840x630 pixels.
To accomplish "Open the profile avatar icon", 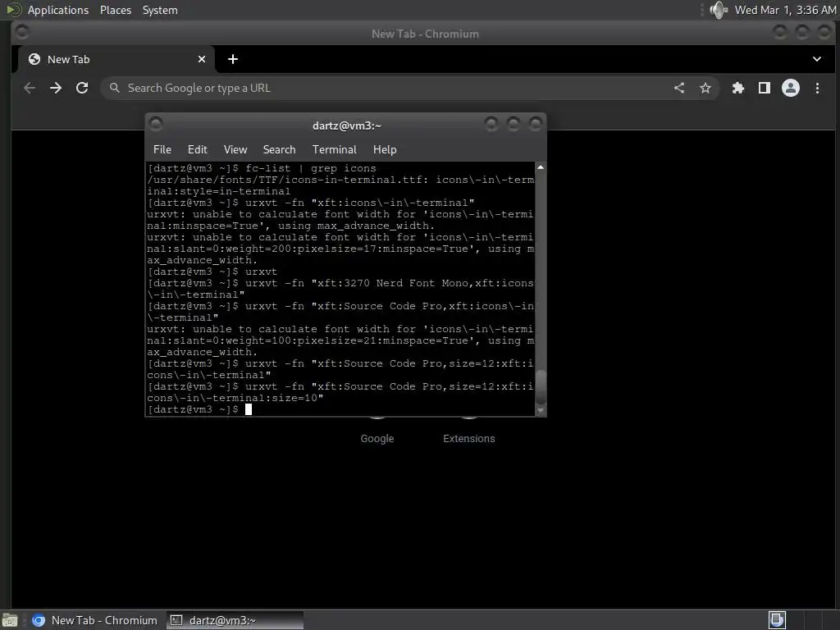I will pyautogui.click(x=791, y=88).
